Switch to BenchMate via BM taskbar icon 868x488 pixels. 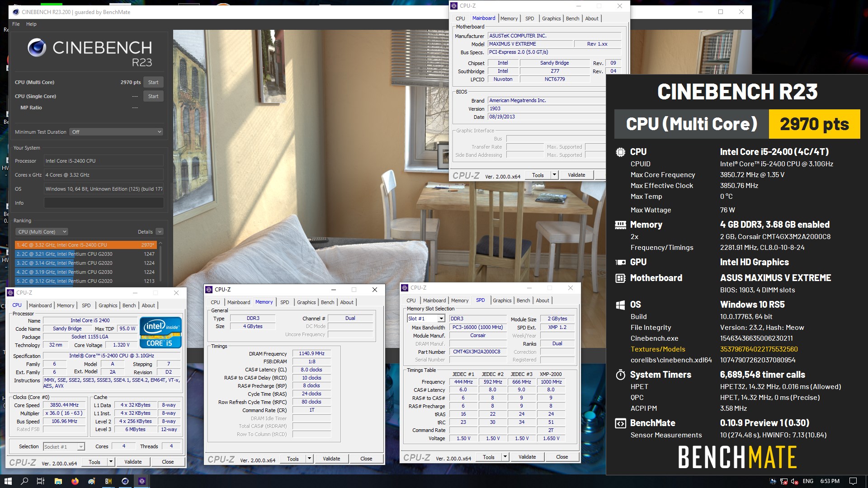pos(108,481)
